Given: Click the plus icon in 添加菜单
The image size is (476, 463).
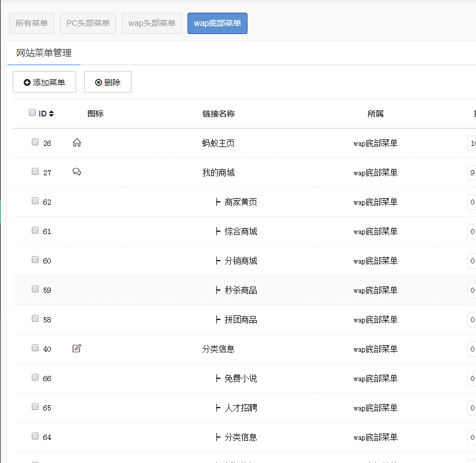Looking at the screenshot, I should [x=27, y=82].
